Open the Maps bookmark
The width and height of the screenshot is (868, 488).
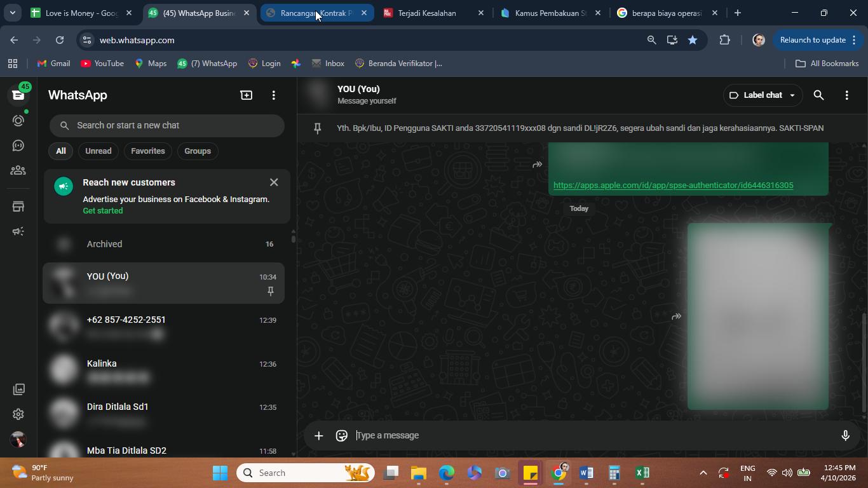tap(151, 64)
